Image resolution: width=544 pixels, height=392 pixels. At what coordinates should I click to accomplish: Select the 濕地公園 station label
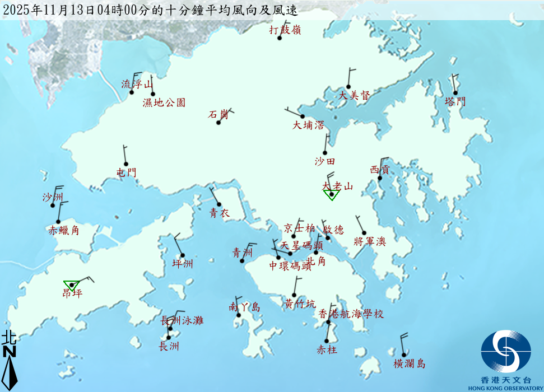tap(164, 102)
